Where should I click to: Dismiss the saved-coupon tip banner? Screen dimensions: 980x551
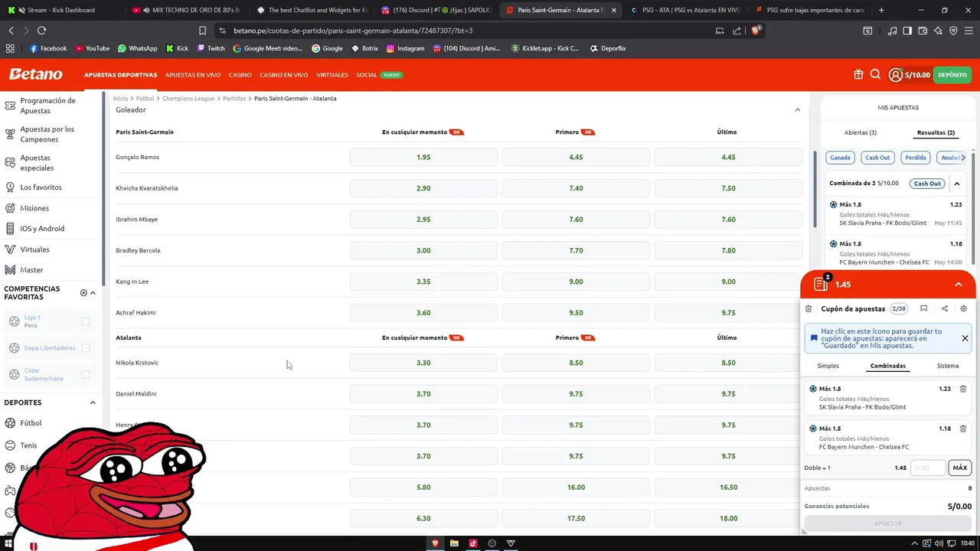click(x=965, y=338)
